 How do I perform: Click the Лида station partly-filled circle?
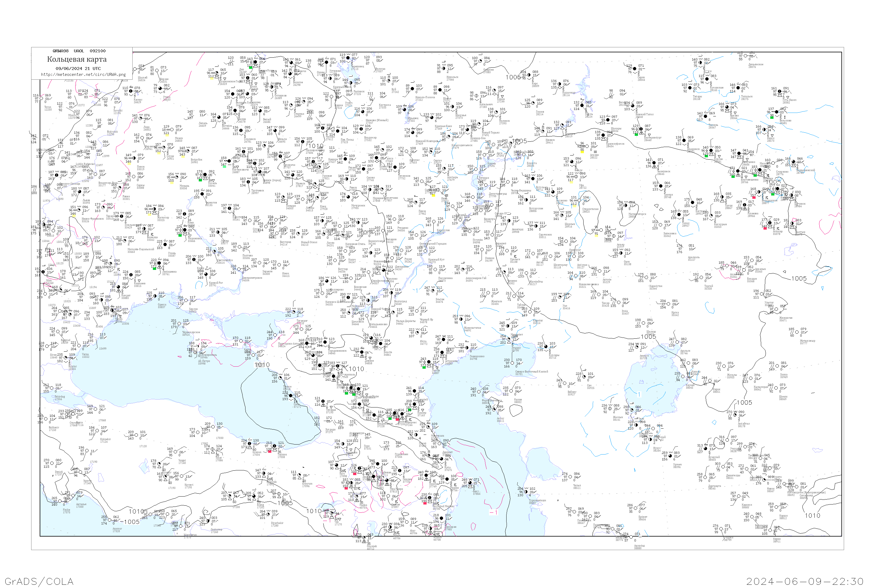tap(140, 119)
